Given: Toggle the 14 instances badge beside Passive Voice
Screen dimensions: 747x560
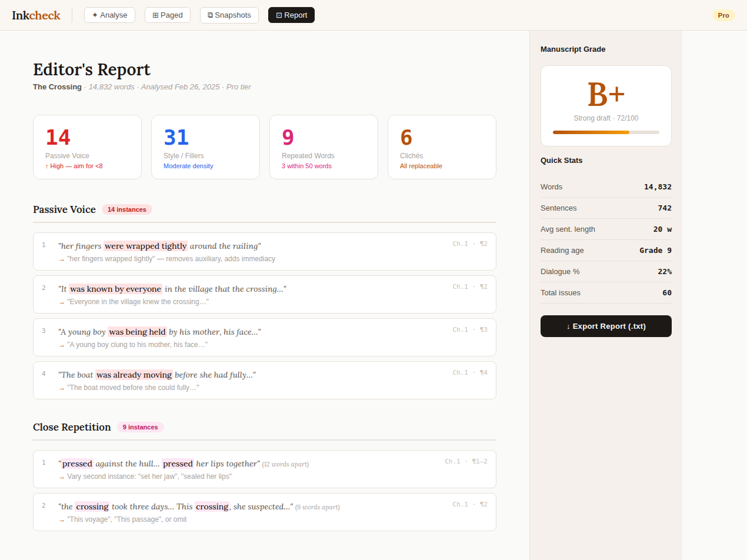Looking at the screenshot, I should point(126,209).
